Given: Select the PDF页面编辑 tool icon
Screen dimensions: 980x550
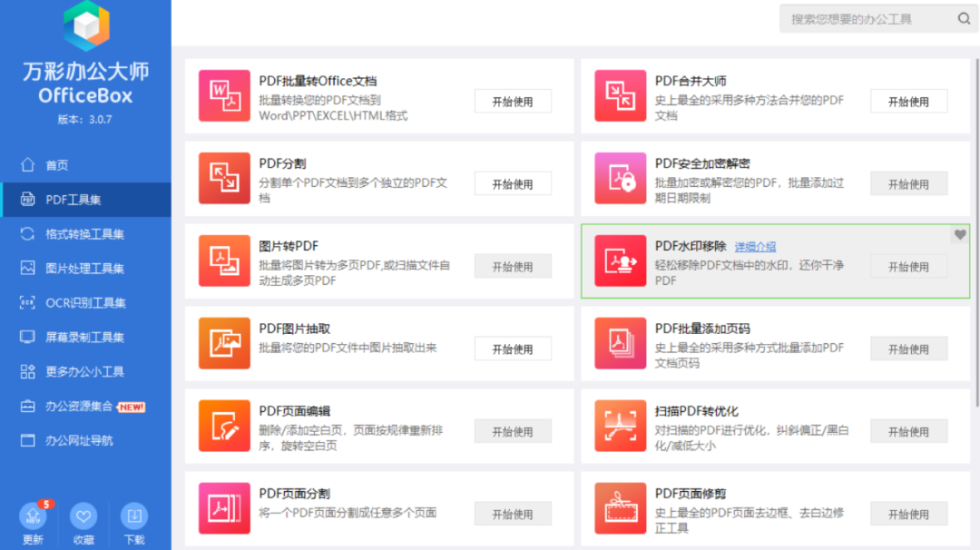Looking at the screenshot, I should click(x=224, y=426).
